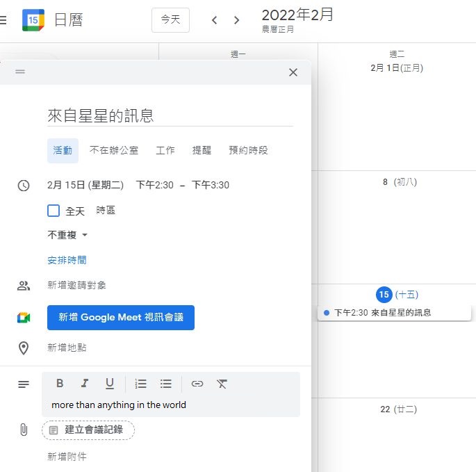Open the 不重複 repeat dropdown
476x472 pixels.
(67, 235)
